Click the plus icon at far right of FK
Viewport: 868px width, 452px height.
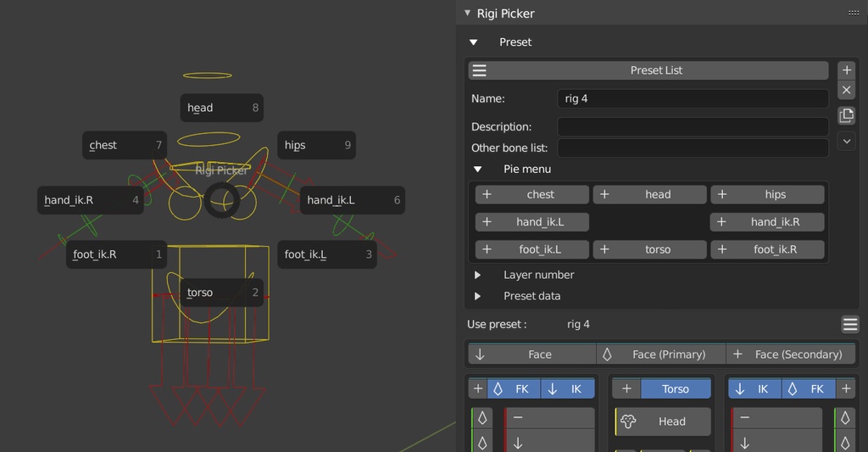click(x=846, y=389)
